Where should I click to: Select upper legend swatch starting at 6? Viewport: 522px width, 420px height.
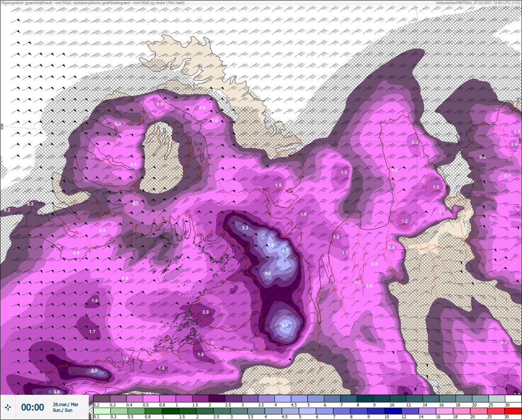(332, 398)
